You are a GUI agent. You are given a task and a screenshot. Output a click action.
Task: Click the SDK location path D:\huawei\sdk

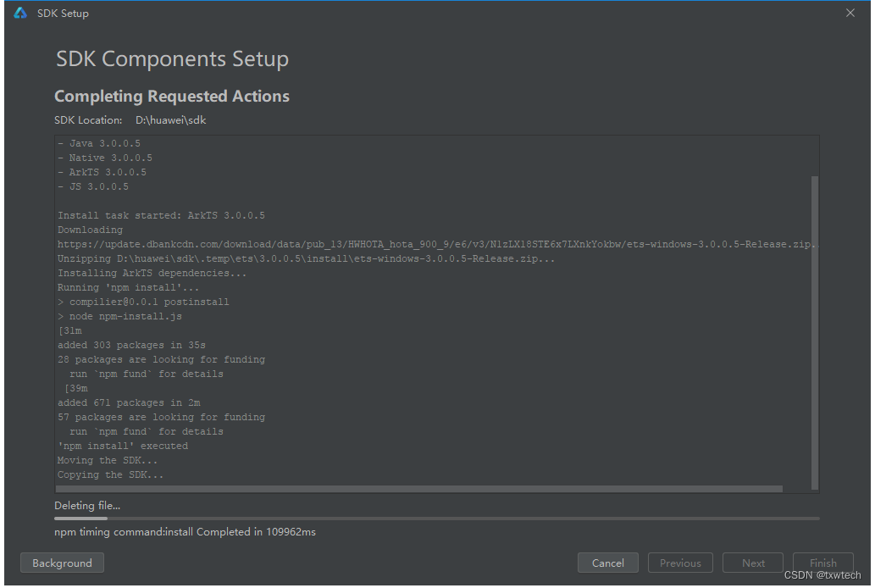[x=171, y=120]
